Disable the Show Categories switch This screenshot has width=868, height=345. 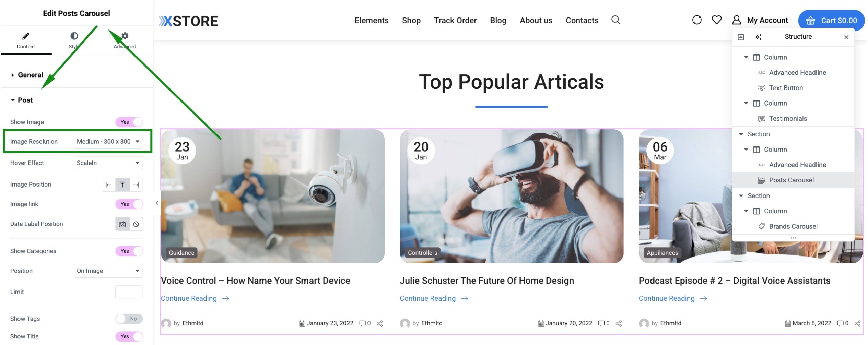click(129, 251)
